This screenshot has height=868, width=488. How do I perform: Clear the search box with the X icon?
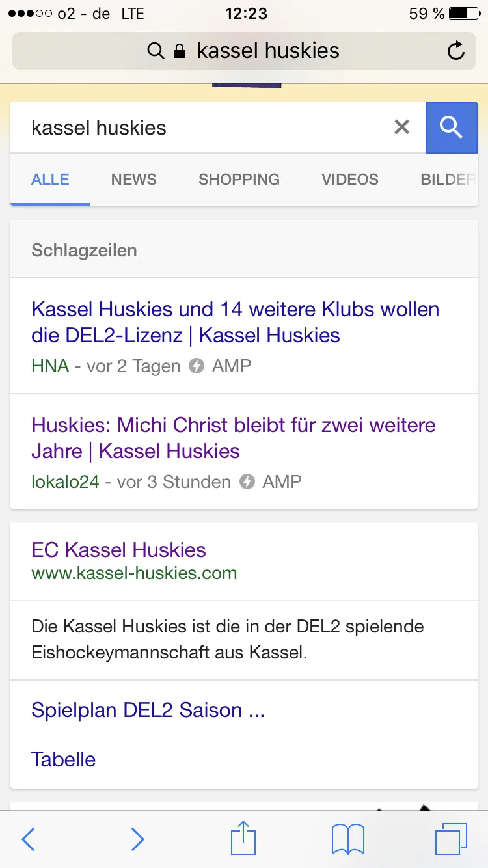(x=402, y=127)
